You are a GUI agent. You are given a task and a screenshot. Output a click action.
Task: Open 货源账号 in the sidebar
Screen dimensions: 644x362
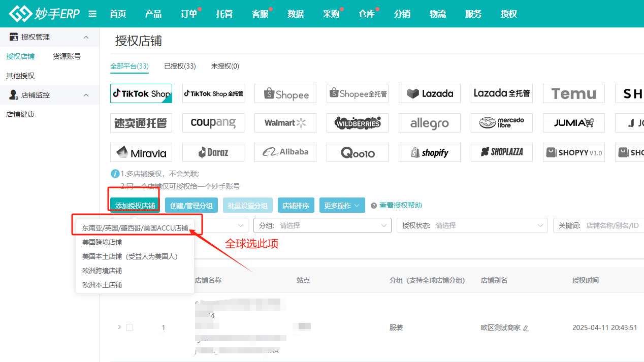67,56
